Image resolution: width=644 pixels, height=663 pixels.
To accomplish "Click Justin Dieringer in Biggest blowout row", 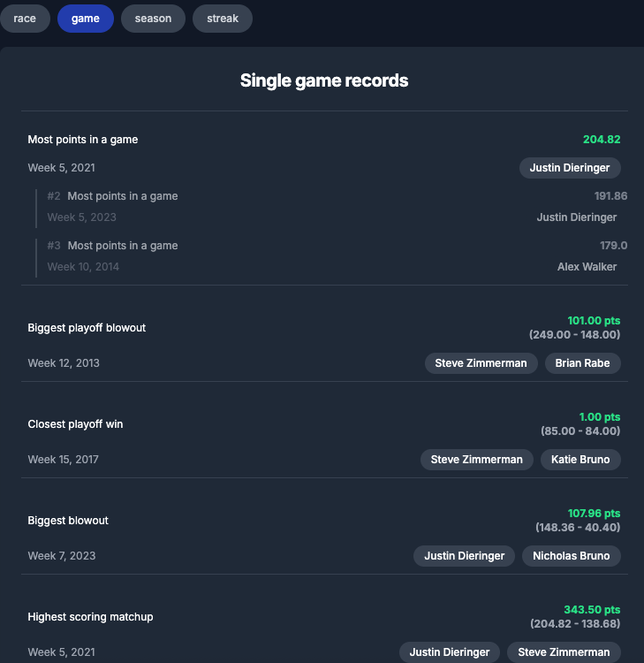I will point(464,556).
